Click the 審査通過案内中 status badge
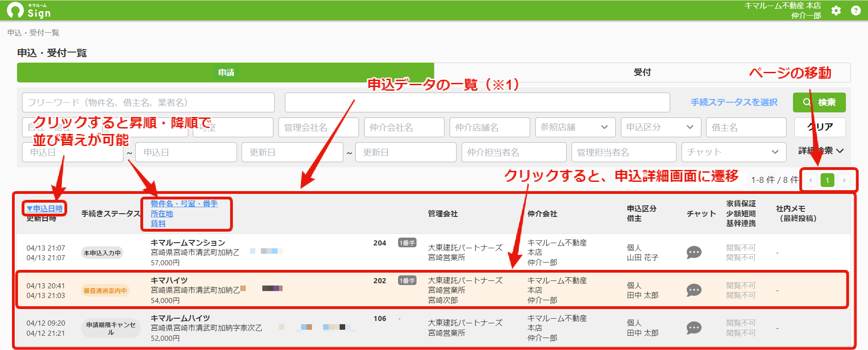The image size is (868, 350). [x=105, y=291]
